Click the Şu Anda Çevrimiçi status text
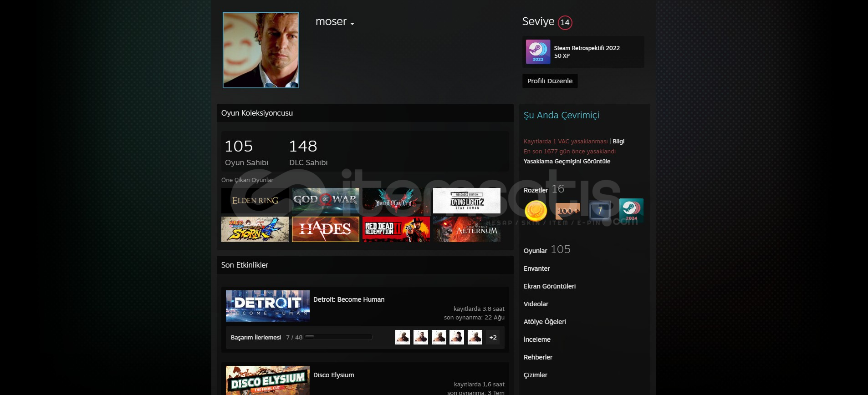 point(562,115)
